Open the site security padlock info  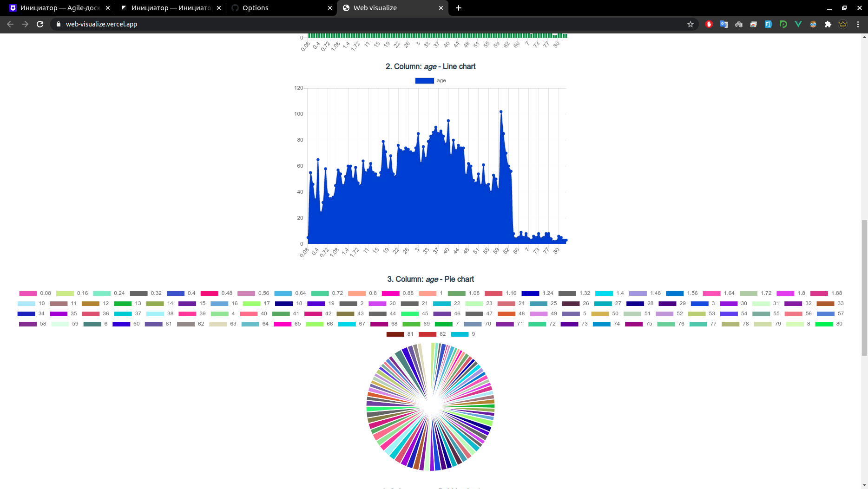pos(58,24)
